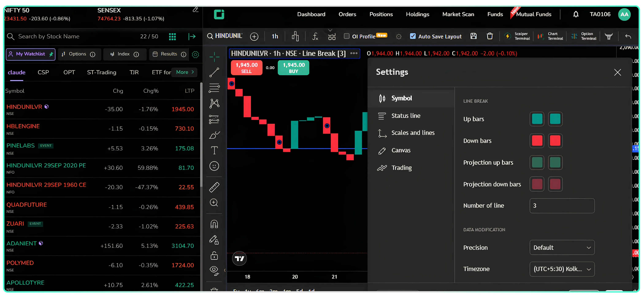Switch to the ST-Trading watchlist tab

tap(102, 73)
